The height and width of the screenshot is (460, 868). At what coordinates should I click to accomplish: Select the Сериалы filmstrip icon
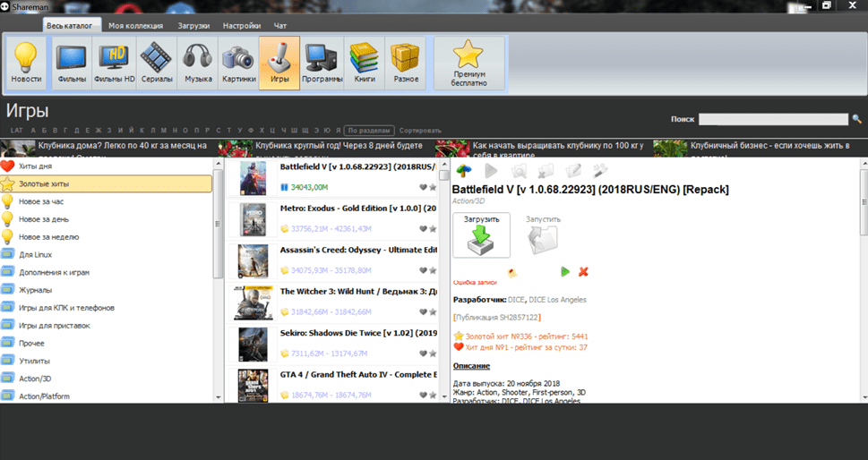click(157, 63)
